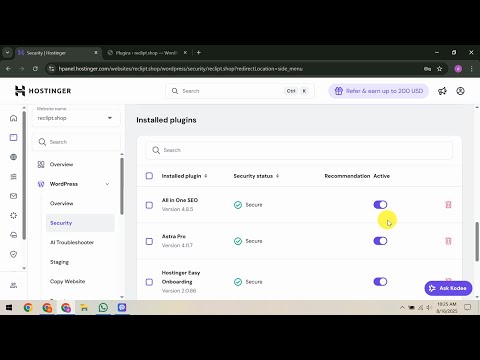Focus the header search field

click(x=240, y=91)
